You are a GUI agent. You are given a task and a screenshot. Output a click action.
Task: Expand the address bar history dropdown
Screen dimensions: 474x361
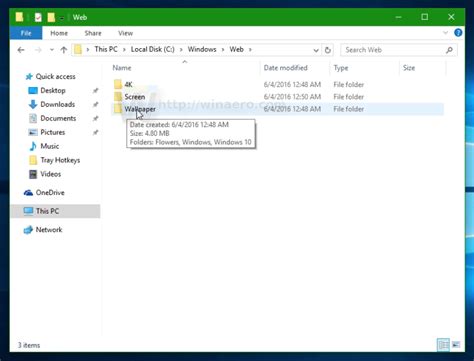click(x=316, y=50)
